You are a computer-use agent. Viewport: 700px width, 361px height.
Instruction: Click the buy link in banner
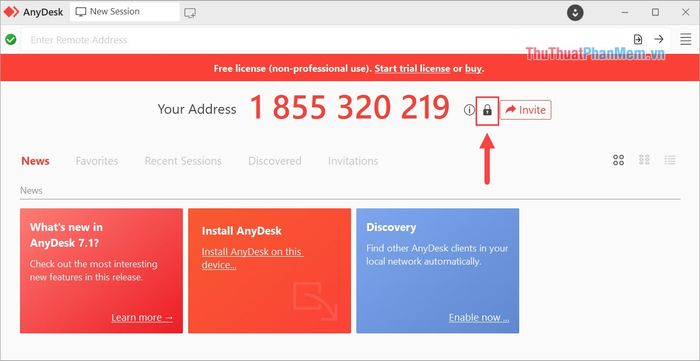pyautogui.click(x=474, y=68)
